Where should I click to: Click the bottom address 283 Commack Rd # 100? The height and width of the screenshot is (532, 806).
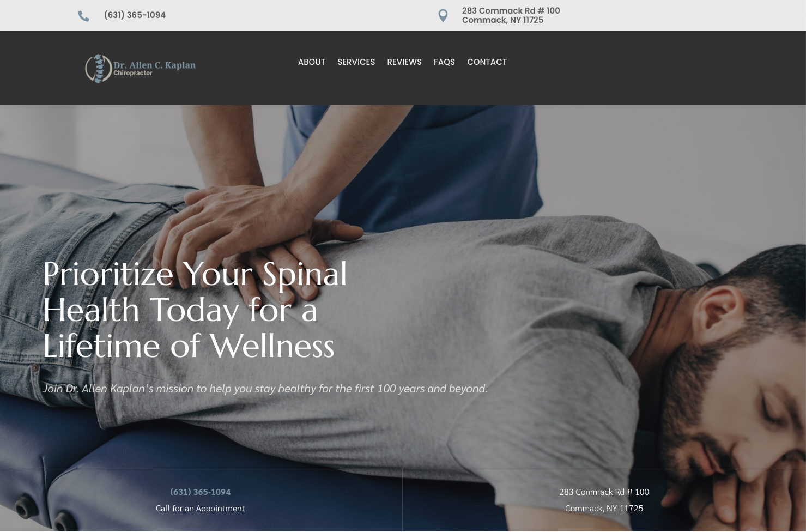604,492
